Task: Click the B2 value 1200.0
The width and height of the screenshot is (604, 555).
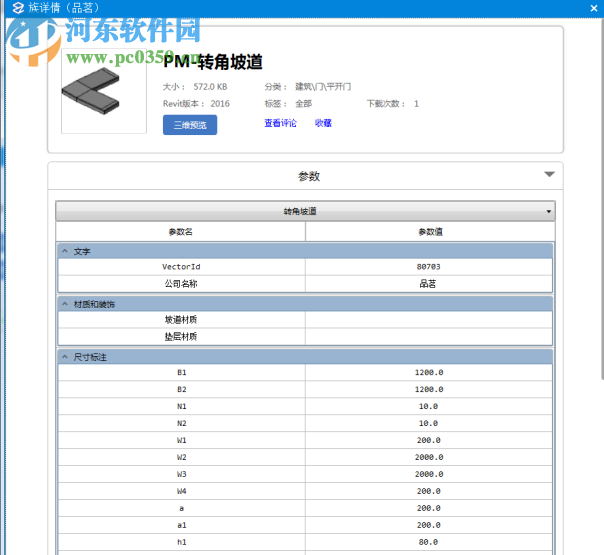Action: coord(429,389)
